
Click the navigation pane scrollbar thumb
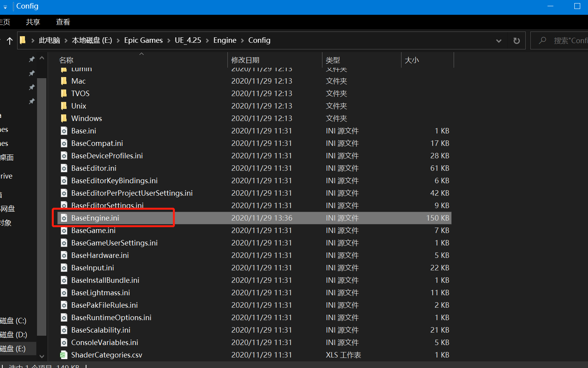(42, 206)
